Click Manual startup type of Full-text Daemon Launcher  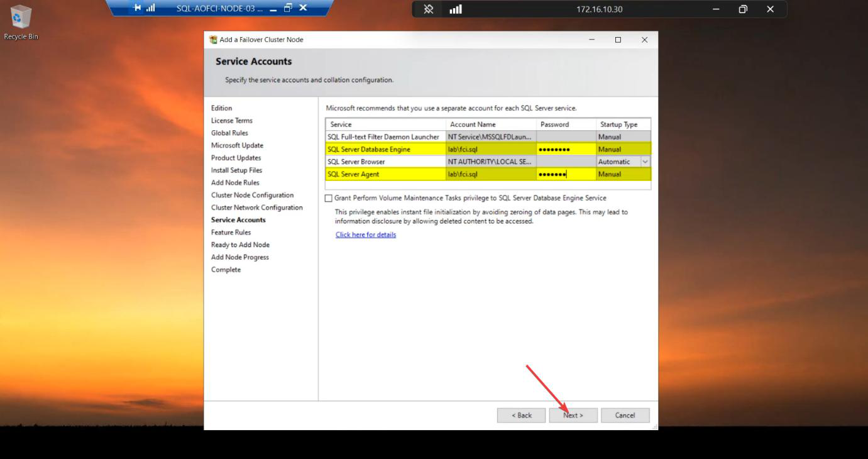pos(624,137)
